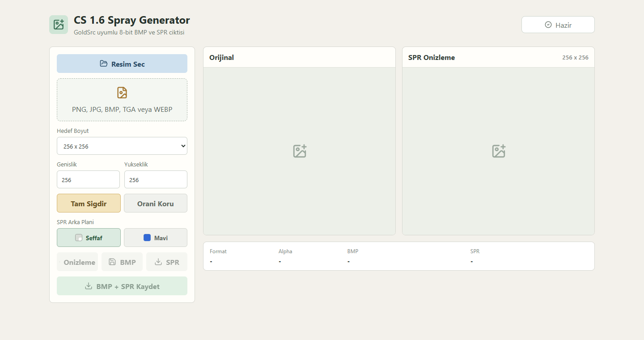Click the Resim Sec button
The width and height of the screenshot is (644, 340).
pyautogui.click(x=122, y=64)
